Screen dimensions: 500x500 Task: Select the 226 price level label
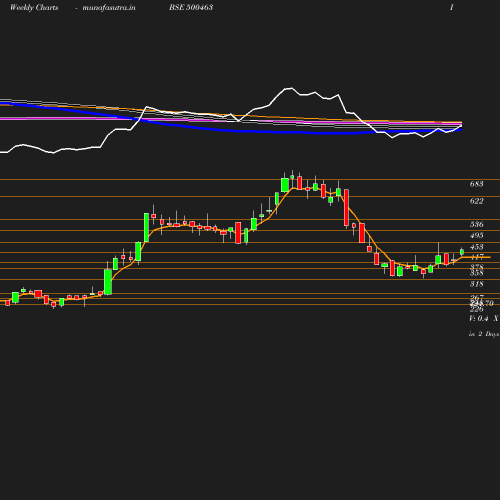(x=476, y=310)
